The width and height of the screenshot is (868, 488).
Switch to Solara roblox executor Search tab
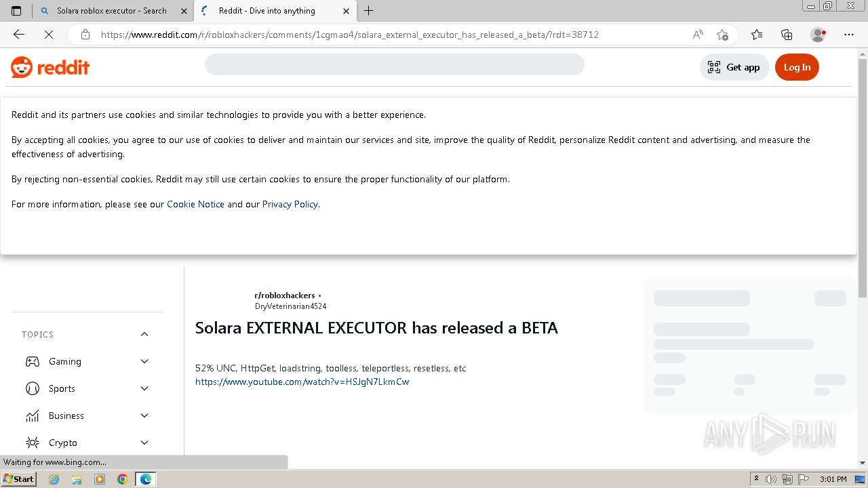(112, 11)
